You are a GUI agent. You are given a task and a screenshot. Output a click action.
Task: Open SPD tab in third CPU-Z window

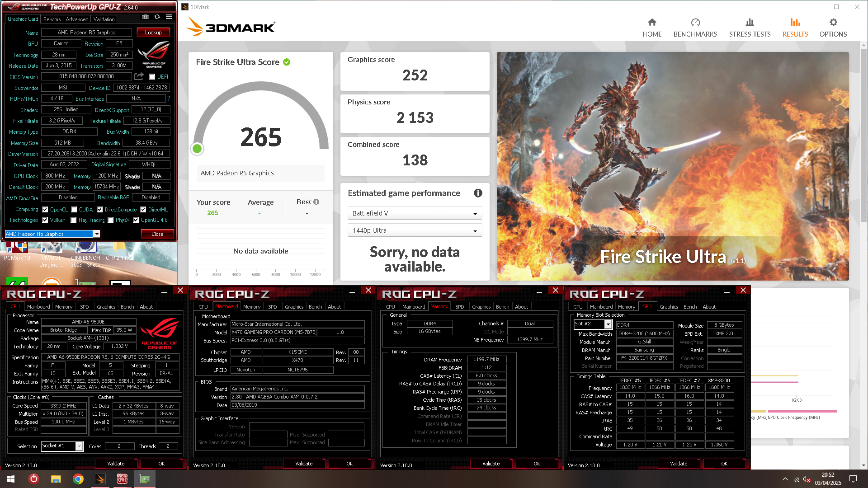click(460, 307)
